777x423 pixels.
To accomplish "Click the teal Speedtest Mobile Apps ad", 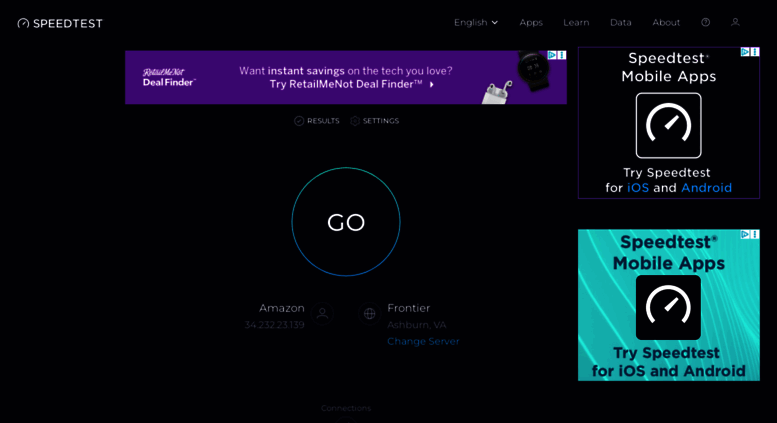I will point(668,305).
